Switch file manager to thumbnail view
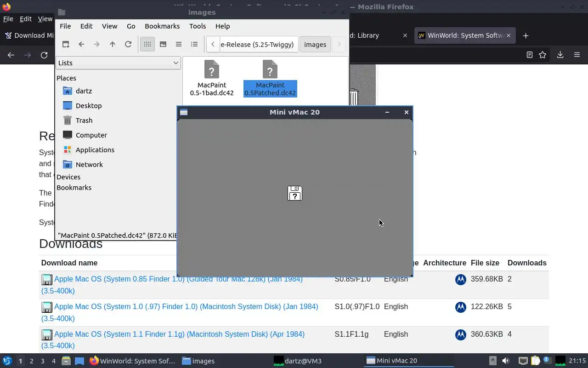This screenshot has height=368, width=588. point(163,44)
